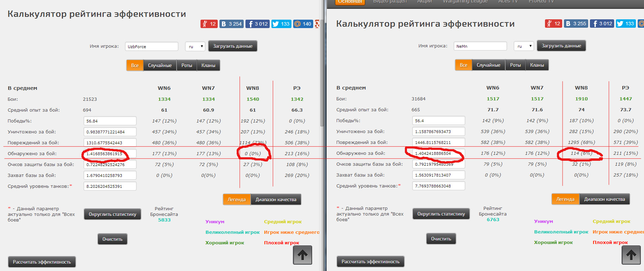Share via Mail.ru button showing 140
The height and width of the screenshot is (271, 644).
point(303,24)
